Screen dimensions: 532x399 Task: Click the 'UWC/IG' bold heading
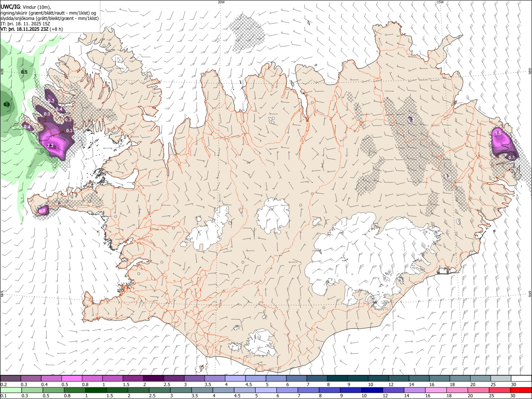[x=10, y=7]
